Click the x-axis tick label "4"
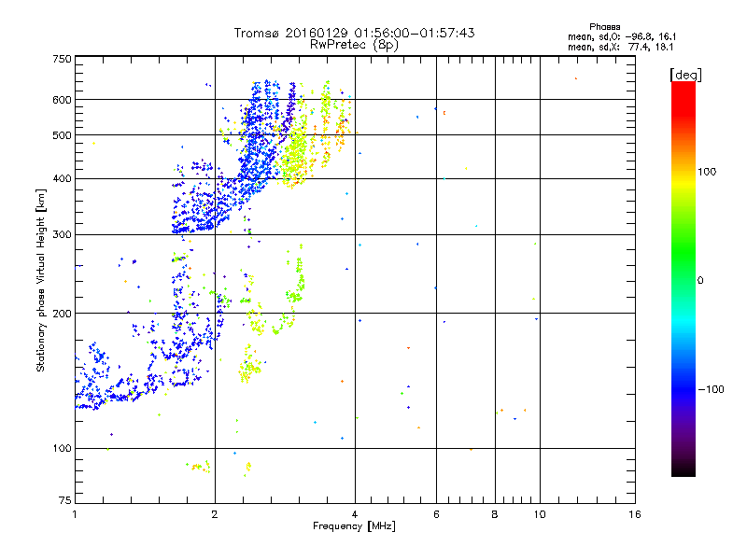The image size is (747, 560). (x=355, y=514)
